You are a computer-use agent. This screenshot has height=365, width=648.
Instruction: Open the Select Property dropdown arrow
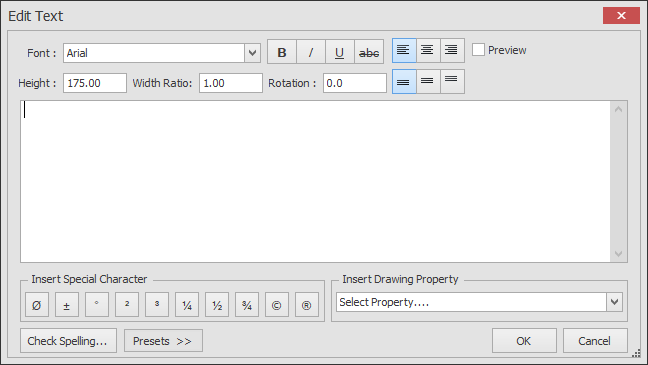click(614, 302)
